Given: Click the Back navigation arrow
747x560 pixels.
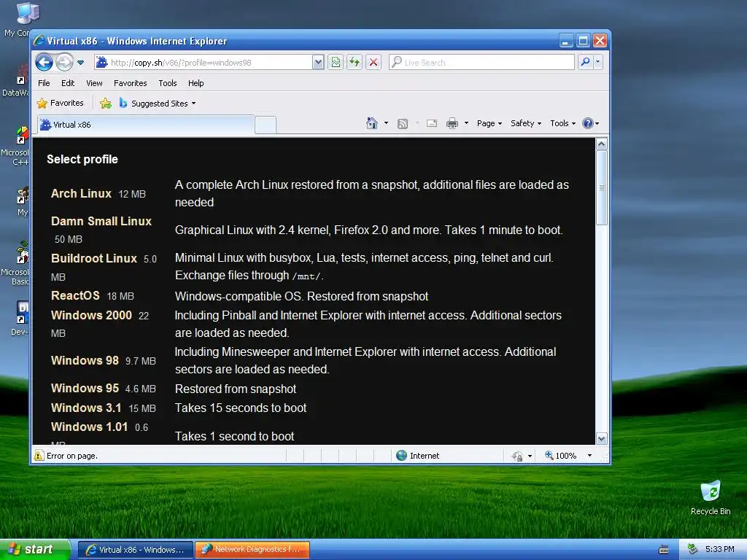Looking at the screenshot, I should (x=44, y=63).
